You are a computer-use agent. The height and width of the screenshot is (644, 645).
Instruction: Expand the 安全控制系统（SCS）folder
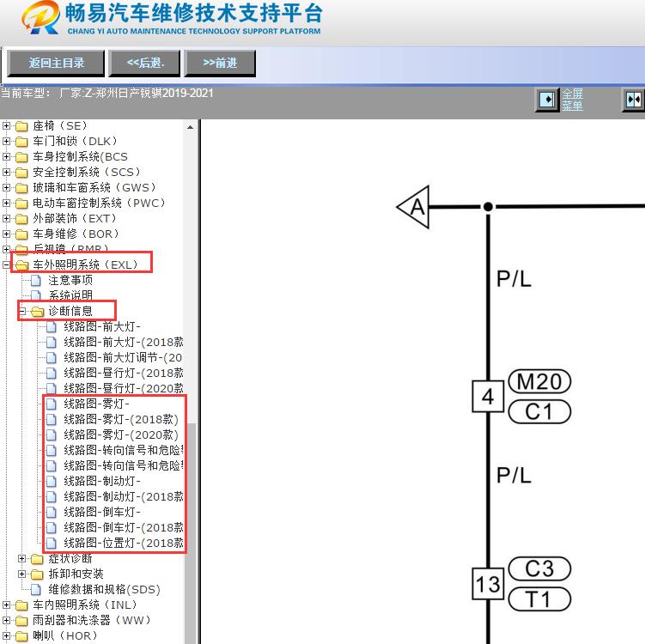click(6, 173)
